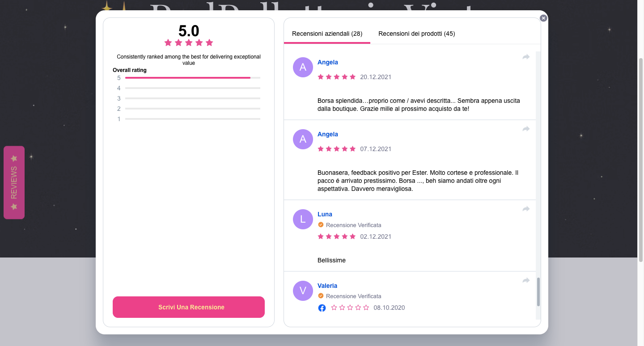Share Angela's review dated 20.12.2021
Image resolution: width=644 pixels, height=346 pixels.
coord(526,57)
